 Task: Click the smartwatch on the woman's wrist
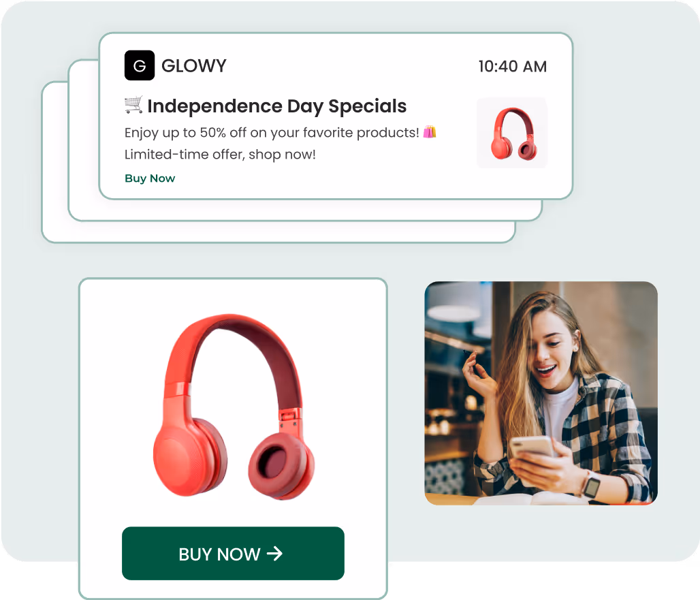(x=592, y=484)
